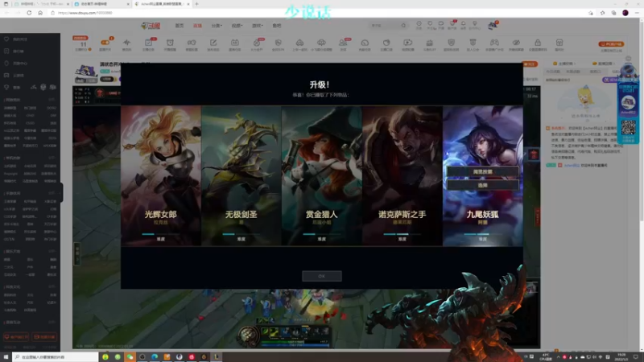
Task: Click the heartbeat activity toolbar icon
Action: click(x=127, y=43)
